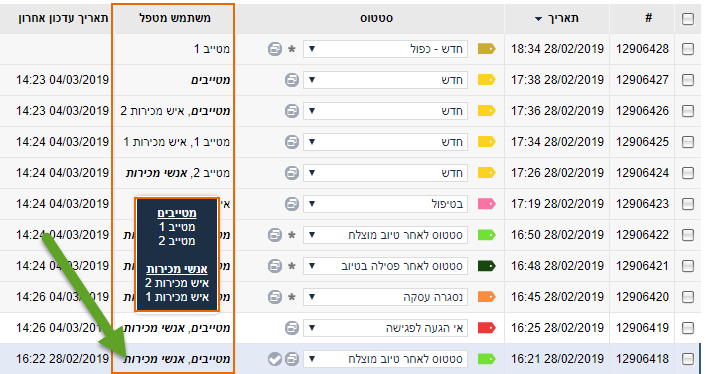Viewport: 706px width, 374px height.
Task: Check the box for lead 12906425
Action: tap(688, 142)
